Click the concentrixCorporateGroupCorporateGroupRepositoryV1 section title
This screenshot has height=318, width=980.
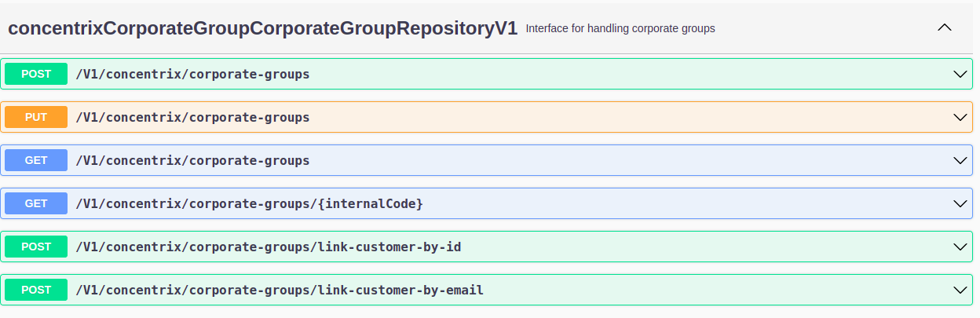(262, 28)
